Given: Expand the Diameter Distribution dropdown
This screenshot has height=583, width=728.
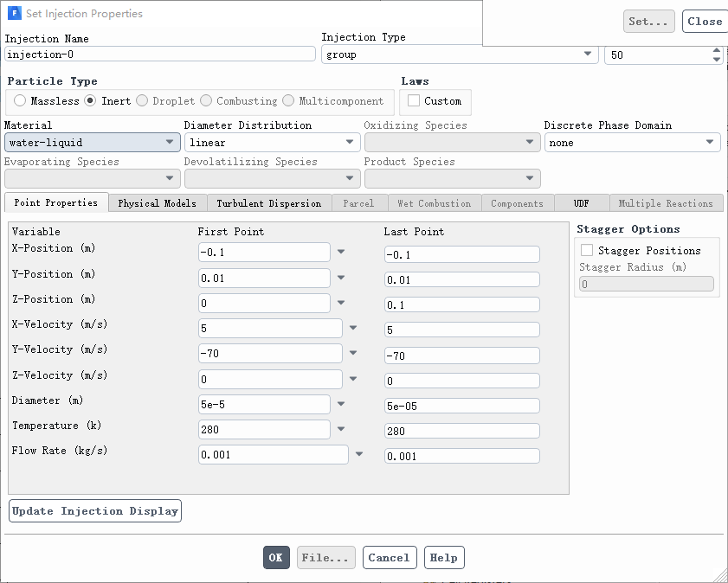Looking at the screenshot, I should (x=272, y=143).
